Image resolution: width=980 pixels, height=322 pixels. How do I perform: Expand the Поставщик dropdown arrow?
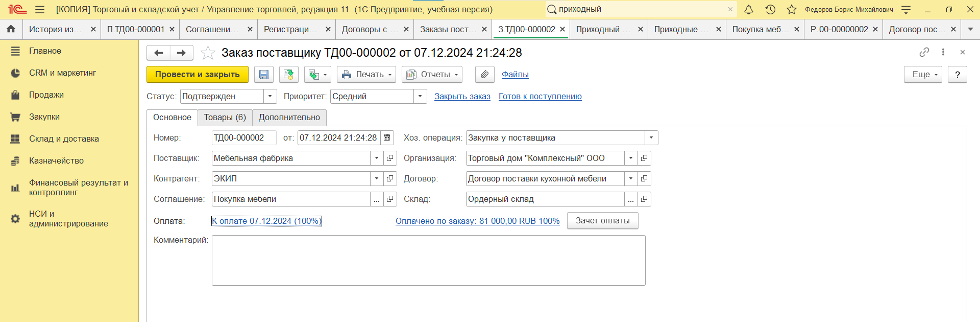[377, 158]
